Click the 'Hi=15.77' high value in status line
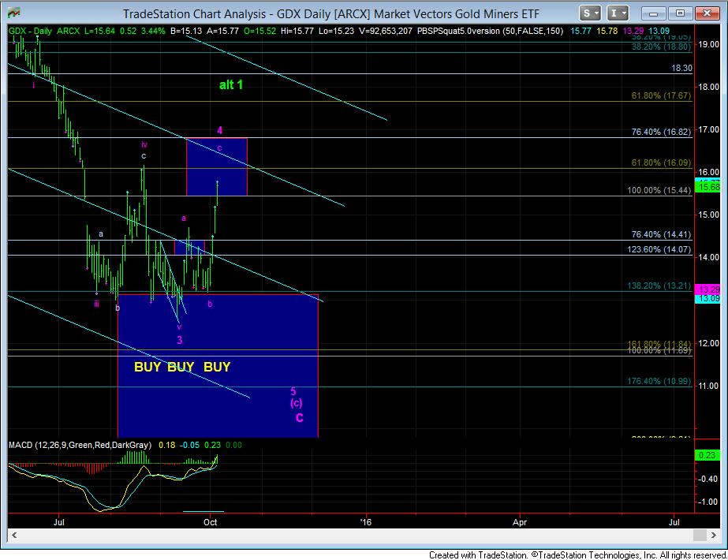728x560 pixels. (297, 31)
